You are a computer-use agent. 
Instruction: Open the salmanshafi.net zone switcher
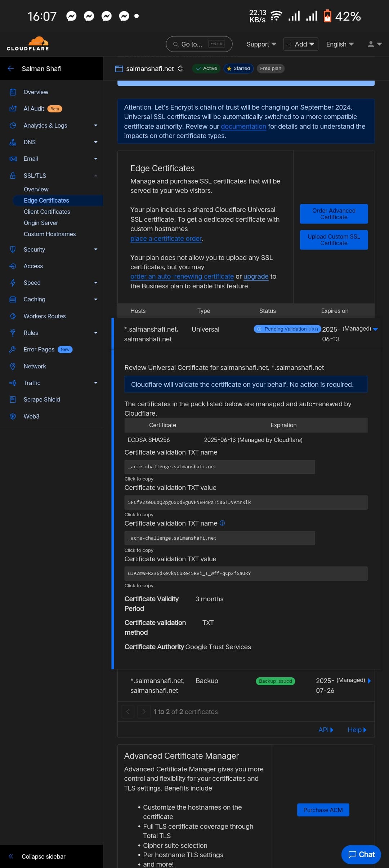[x=180, y=68]
